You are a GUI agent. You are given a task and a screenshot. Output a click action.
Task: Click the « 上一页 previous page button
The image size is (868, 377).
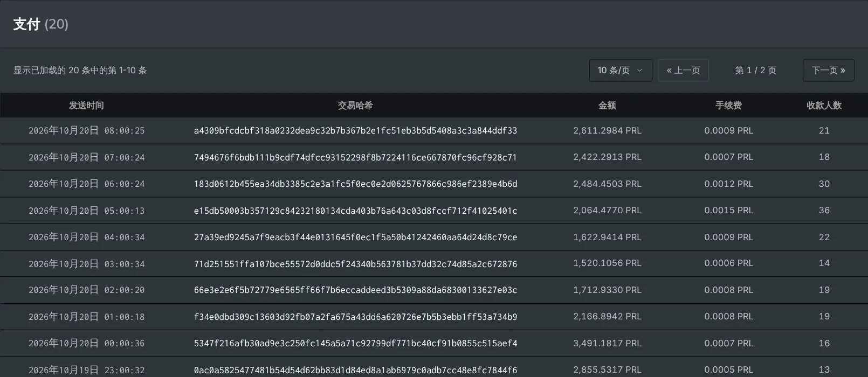[x=684, y=71]
